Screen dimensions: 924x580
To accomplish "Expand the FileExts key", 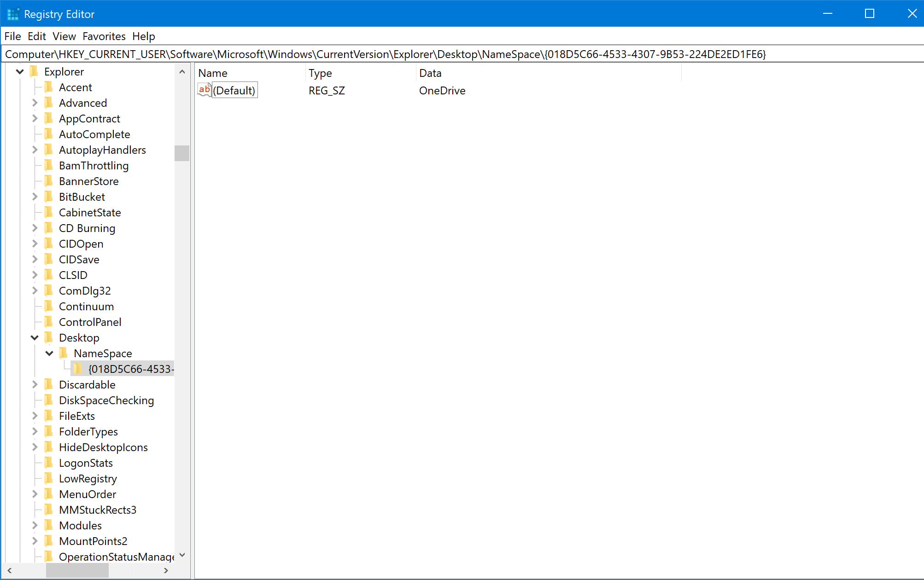I will point(35,416).
